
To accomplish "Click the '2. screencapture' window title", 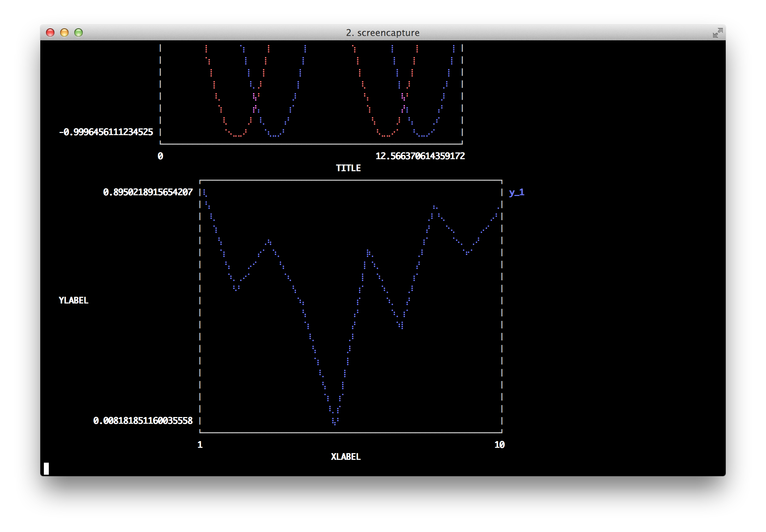I will click(383, 33).
